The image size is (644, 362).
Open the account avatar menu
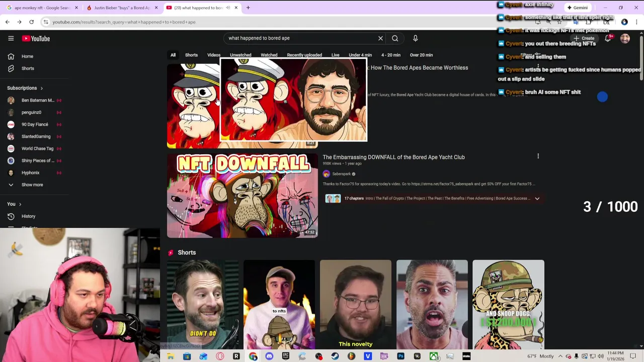625,38
